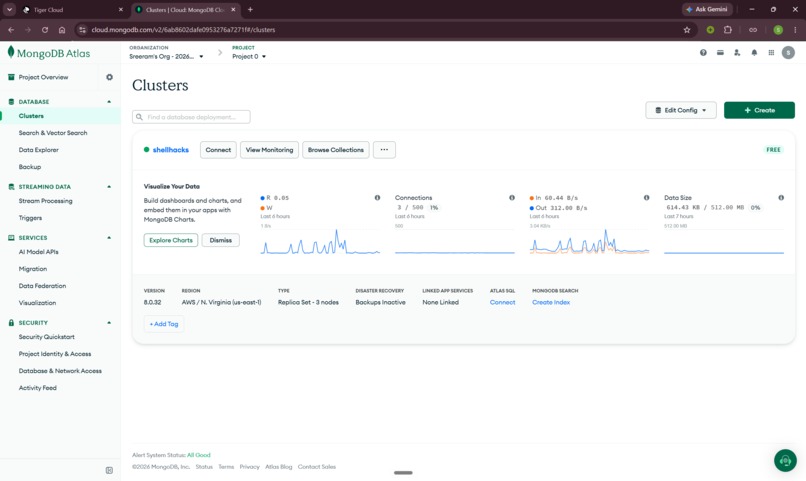
Task: Open the cluster more options ellipsis
Action: pos(384,150)
